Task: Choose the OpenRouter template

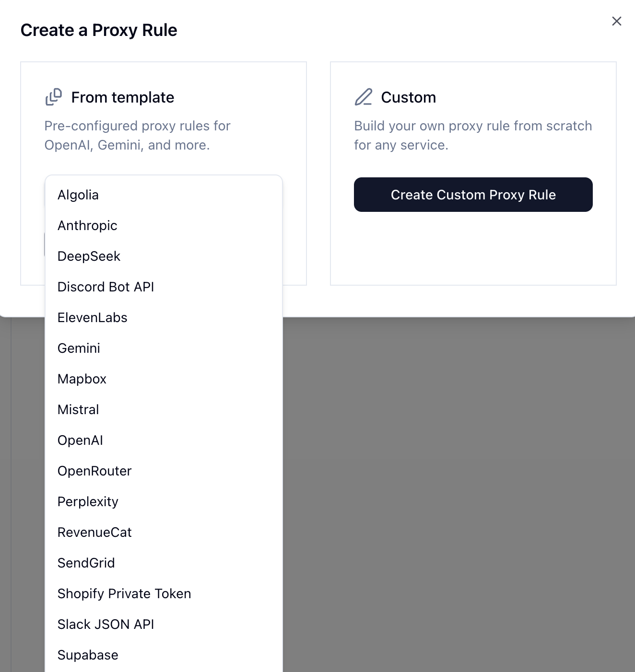Action: pos(94,471)
